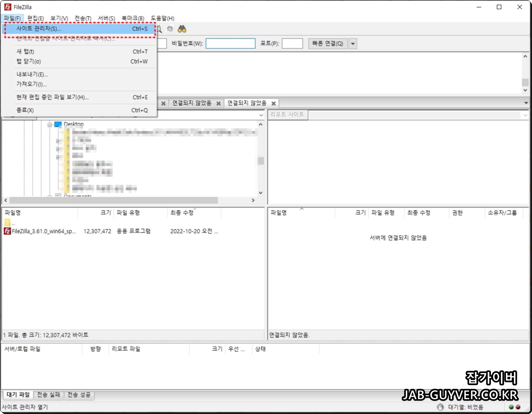Click queue 서버/로컬 파일 column header
This screenshot has height=414, width=532.
(42, 349)
